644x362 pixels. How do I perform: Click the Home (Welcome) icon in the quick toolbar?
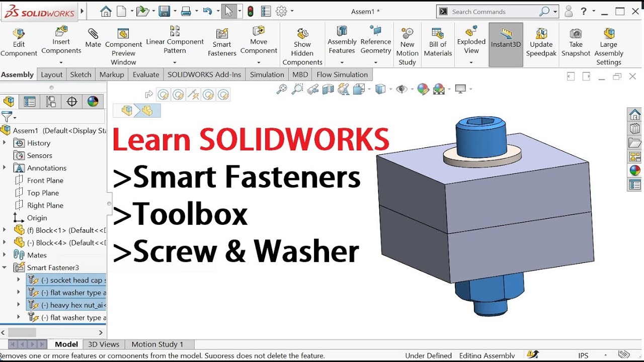pos(106,12)
